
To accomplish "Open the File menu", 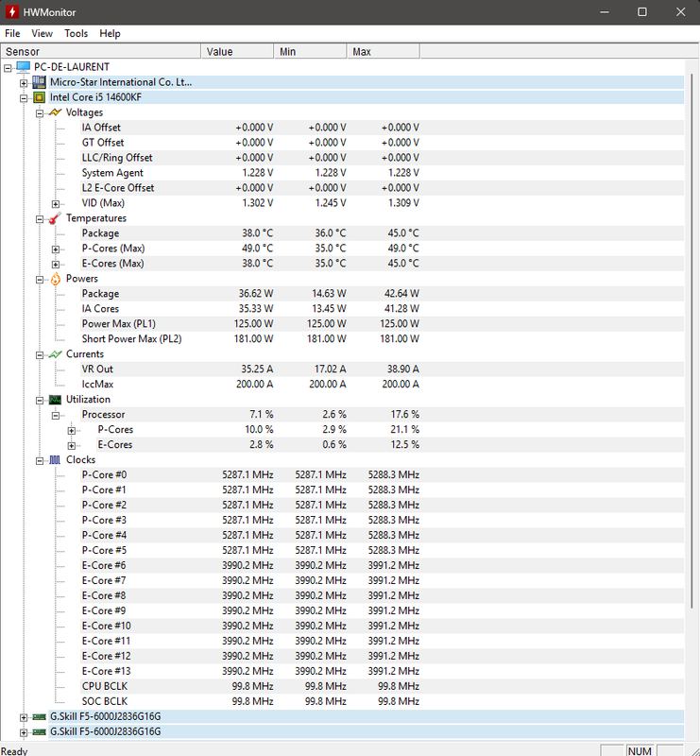I will tap(12, 33).
